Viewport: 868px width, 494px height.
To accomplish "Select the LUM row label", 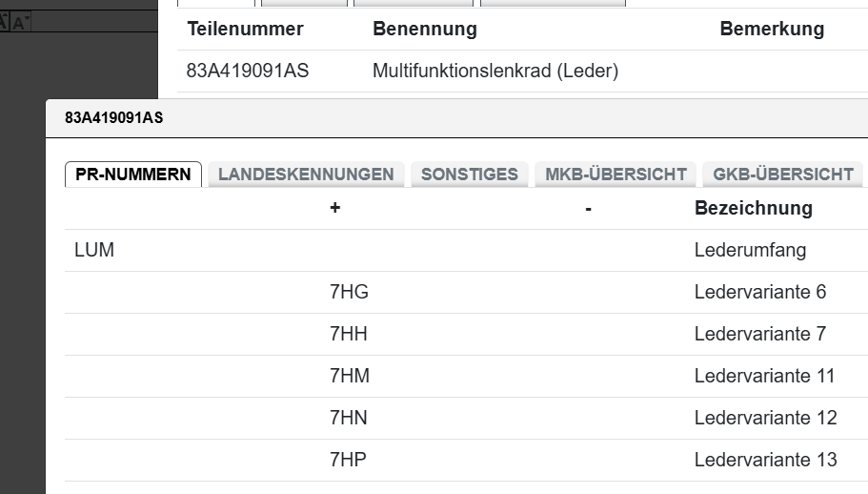I will pyautogui.click(x=93, y=251).
